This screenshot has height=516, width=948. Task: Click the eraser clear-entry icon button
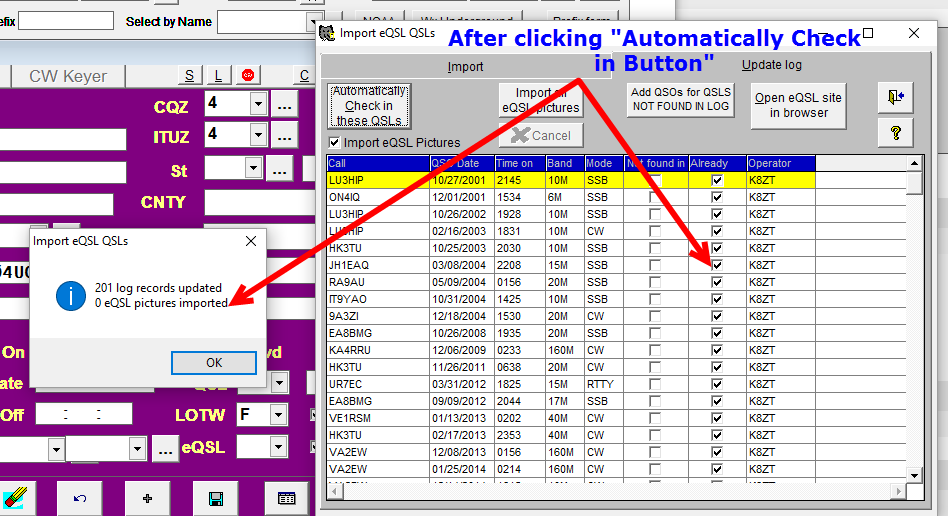[x=16, y=498]
